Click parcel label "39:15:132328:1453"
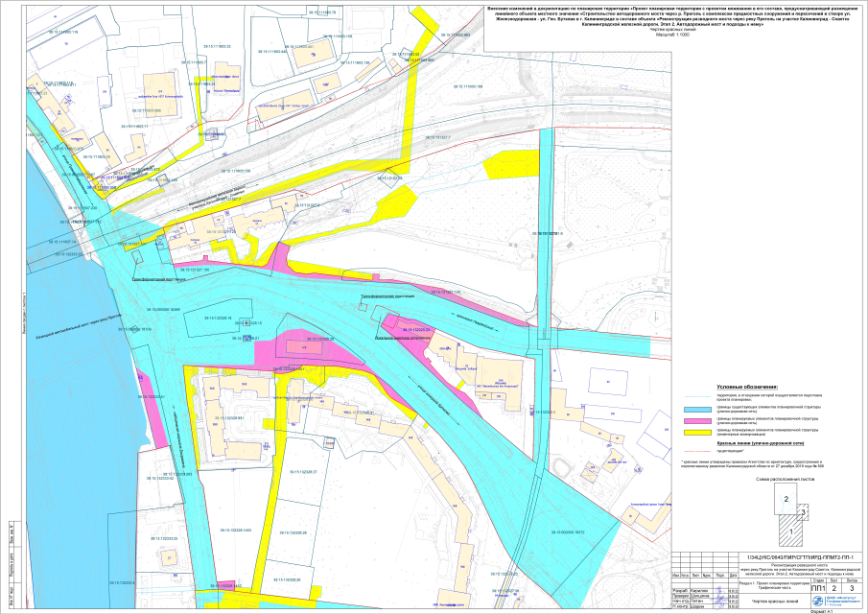Viewport: 868px width, 614px height. [x=235, y=531]
